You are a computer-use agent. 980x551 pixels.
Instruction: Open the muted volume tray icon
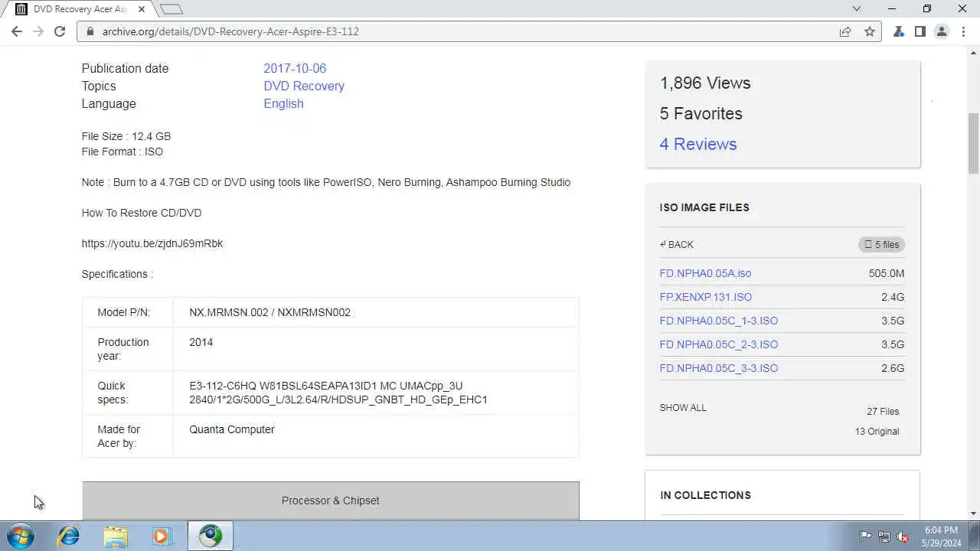click(903, 536)
